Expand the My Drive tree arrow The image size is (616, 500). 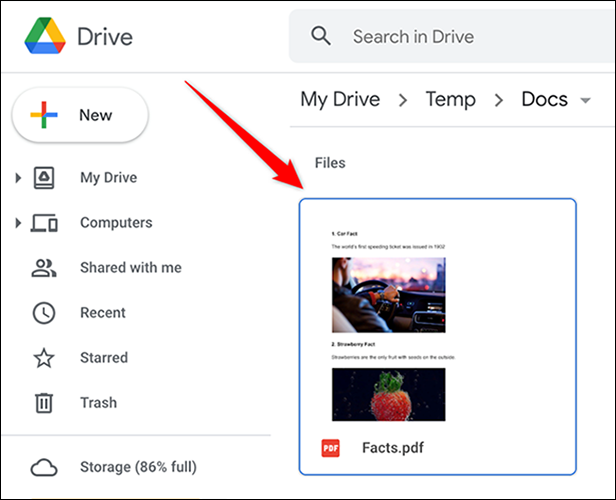point(18,178)
